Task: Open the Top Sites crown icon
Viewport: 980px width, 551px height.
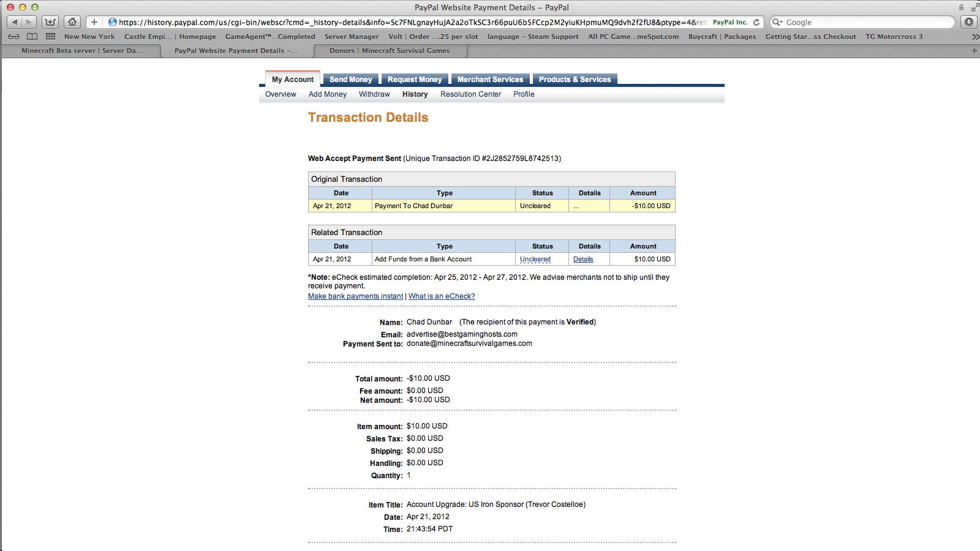Action: point(50,22)
